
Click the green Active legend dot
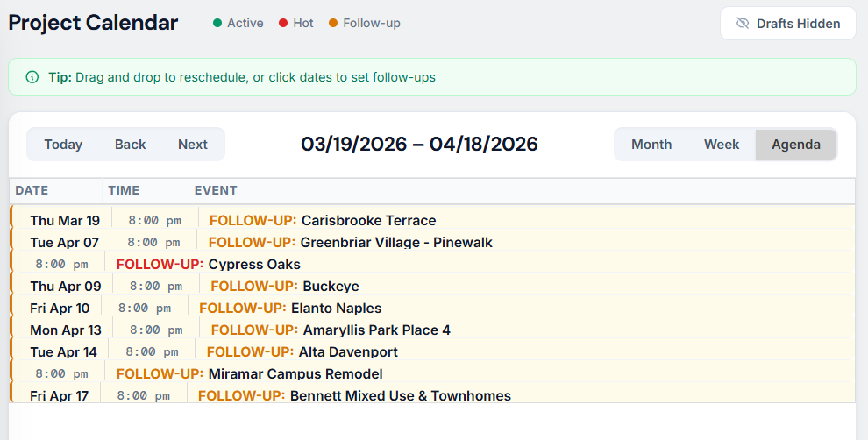point(217,24)
